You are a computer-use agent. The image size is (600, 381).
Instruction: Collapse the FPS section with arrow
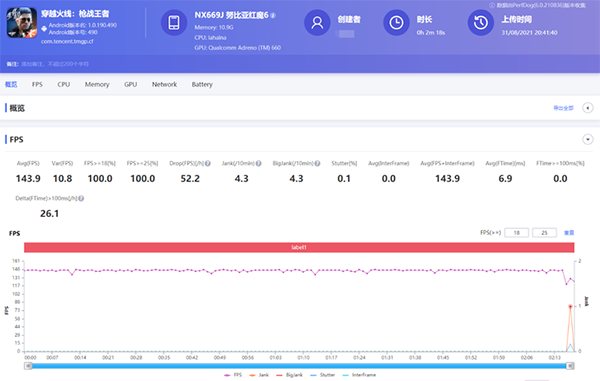588,139
